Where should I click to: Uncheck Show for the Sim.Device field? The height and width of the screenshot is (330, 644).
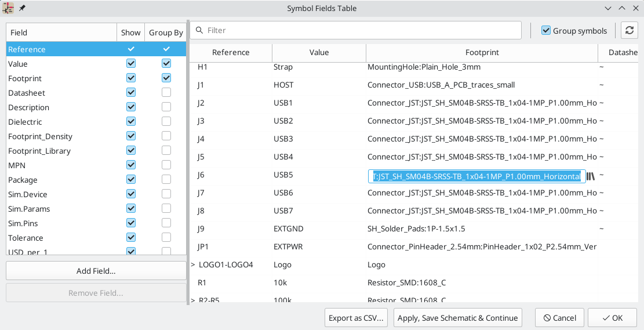pos(130,194)
